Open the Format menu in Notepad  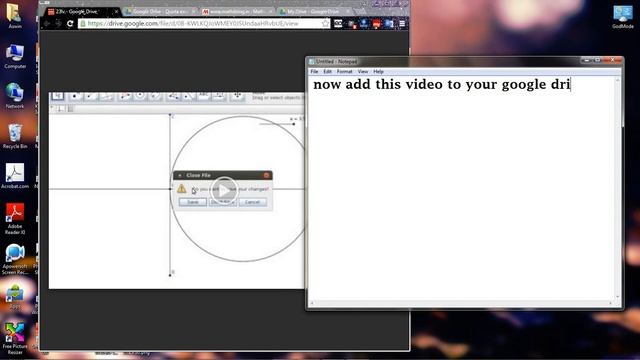pyautogui.click(x=344, y=71)
